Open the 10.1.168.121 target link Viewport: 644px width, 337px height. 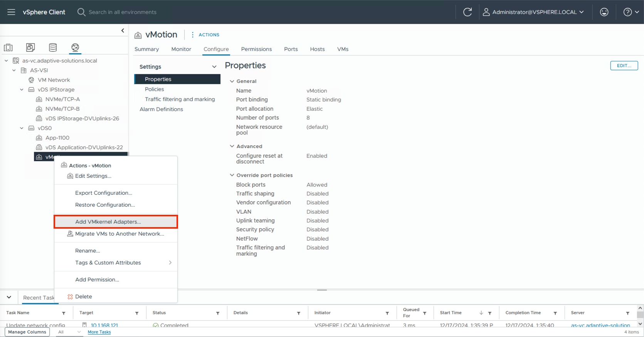tap(104, 325)
